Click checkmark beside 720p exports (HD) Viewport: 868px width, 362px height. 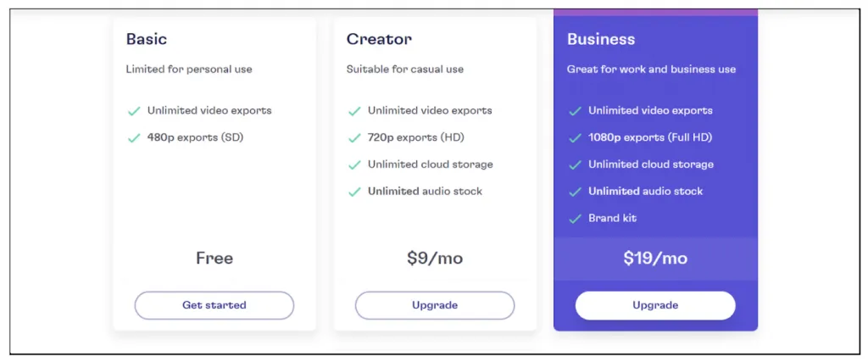point(354,138)
